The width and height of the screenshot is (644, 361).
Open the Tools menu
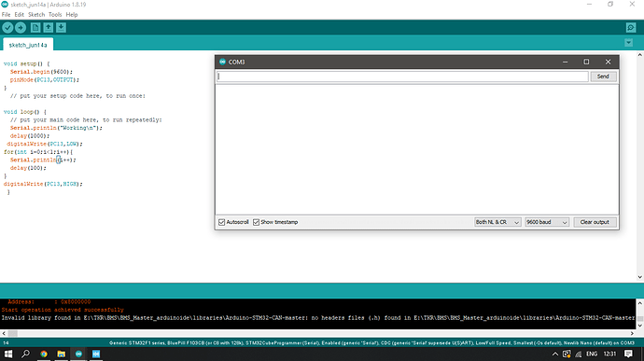coord(55,14)
